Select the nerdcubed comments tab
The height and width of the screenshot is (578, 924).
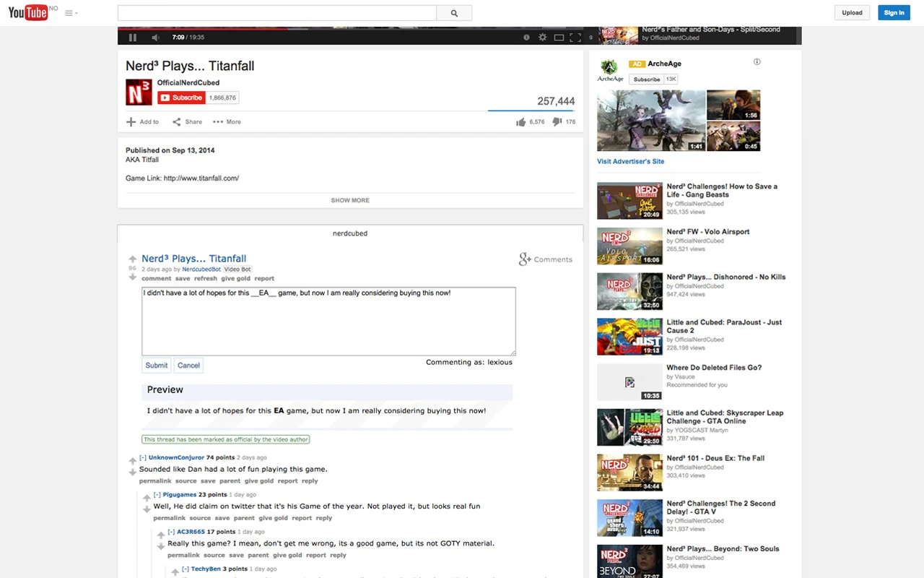[350, 233]
